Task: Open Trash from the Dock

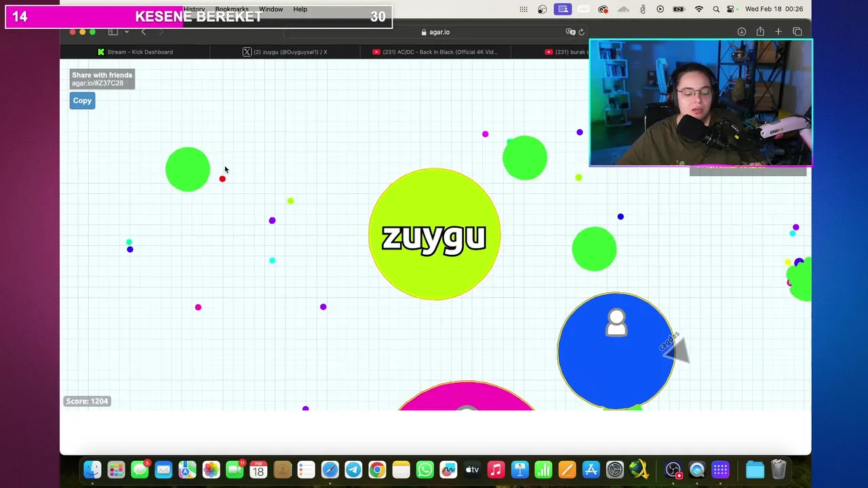Action: click(778, 469)
